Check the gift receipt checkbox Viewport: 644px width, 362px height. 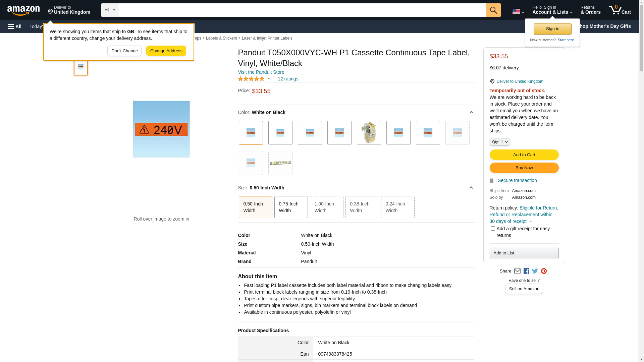tap(493, 229)
